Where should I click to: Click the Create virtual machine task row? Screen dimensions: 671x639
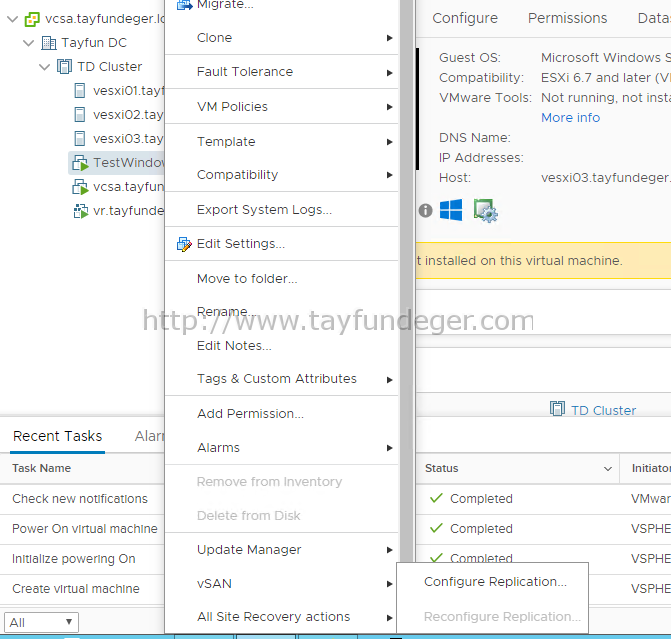pyautogui.click(x=76, y=589)
